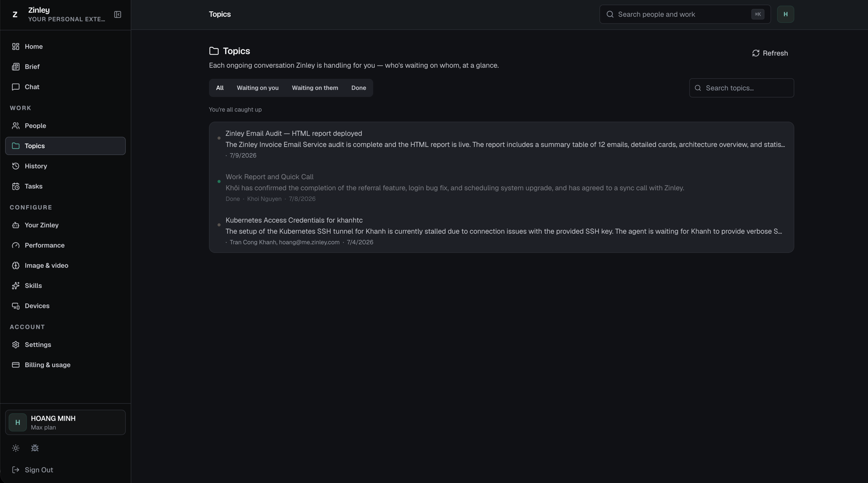Screen dimensions: 868x483
Task: Open the History page
Action: (65, 166)
